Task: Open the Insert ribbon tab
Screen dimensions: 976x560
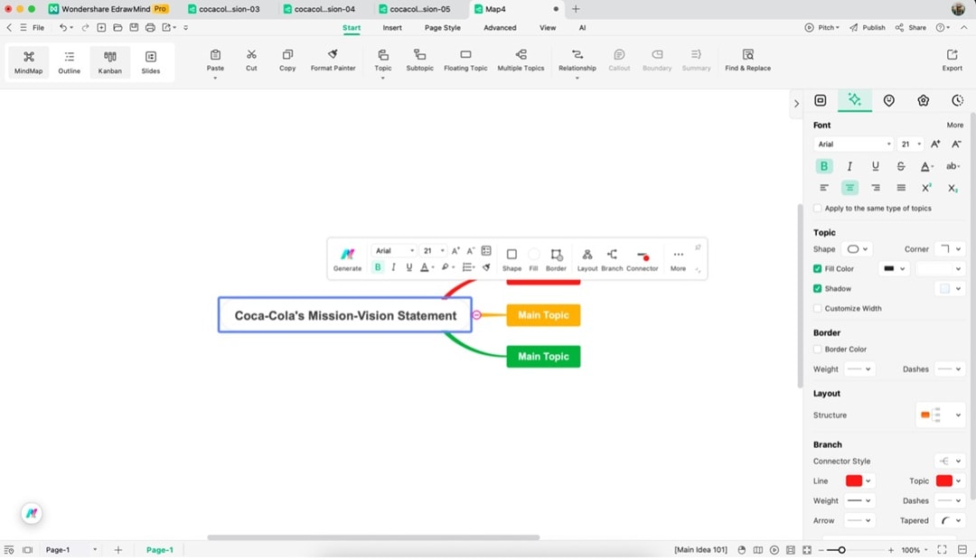Action: [392, 27]
